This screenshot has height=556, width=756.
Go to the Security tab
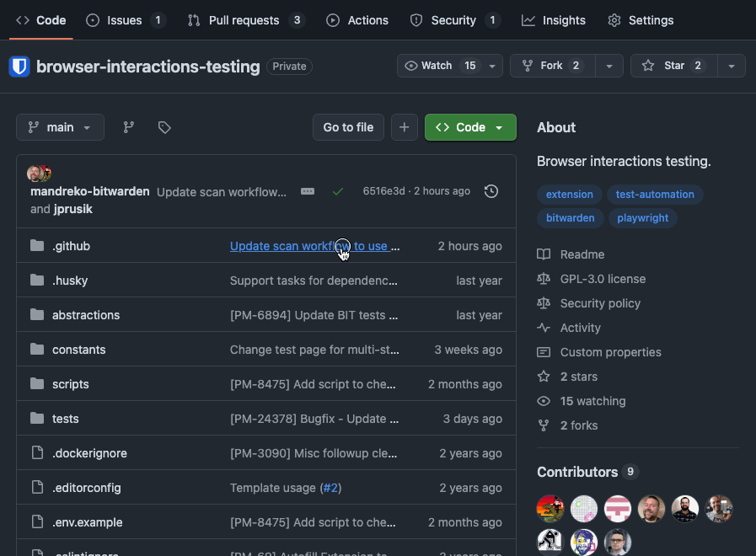click(x=454, y=20)
